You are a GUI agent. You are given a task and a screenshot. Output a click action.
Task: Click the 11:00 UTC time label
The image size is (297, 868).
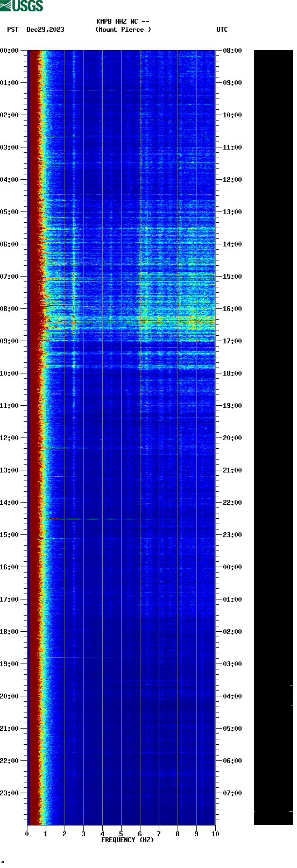pos(232,147)
